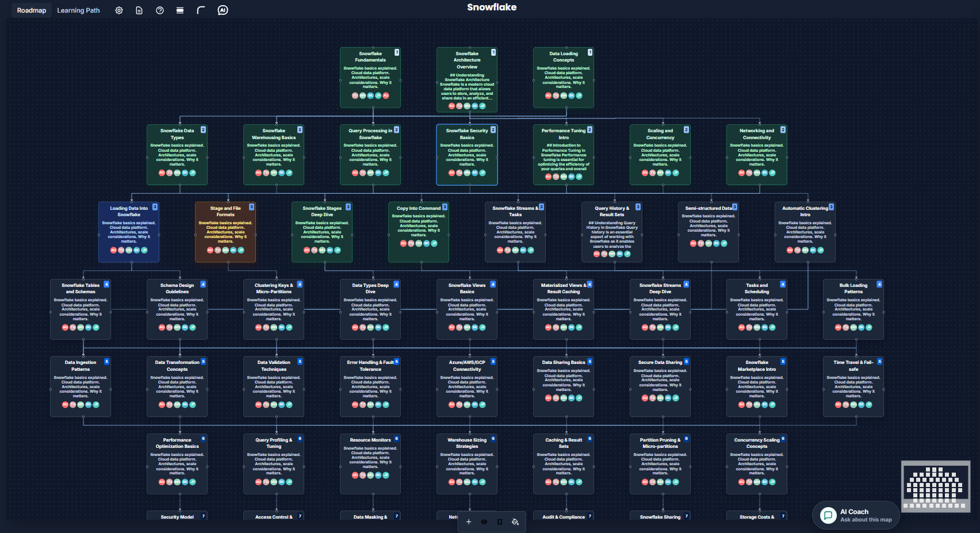Open Snowflake Tables and Schemas node
The image size is (980, 533).
81,309
